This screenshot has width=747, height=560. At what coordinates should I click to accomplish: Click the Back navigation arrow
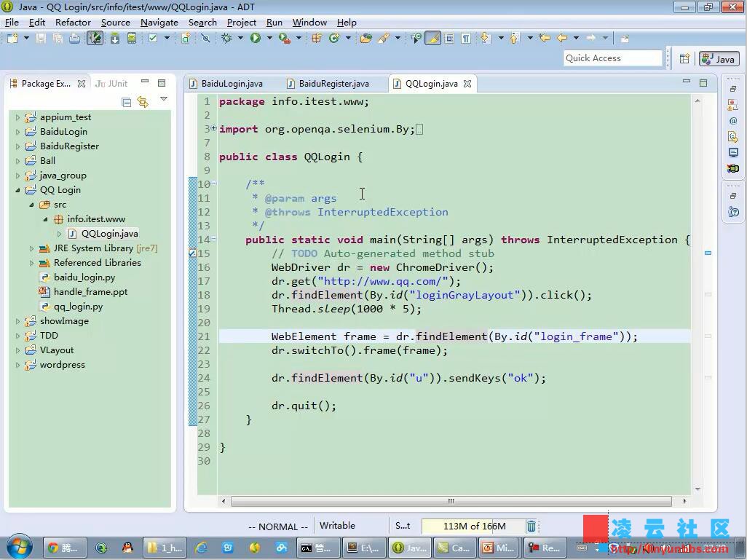[562, 38]
